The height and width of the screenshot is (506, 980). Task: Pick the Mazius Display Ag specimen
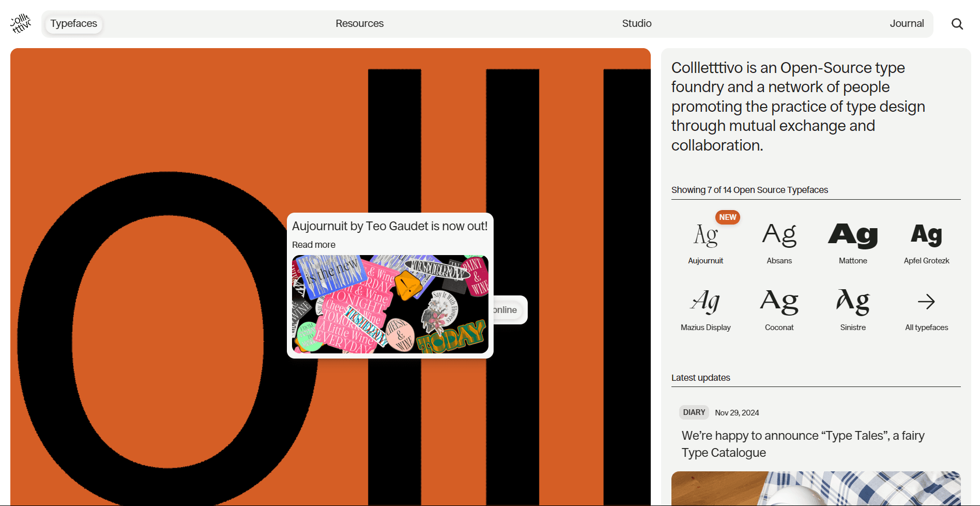[706, 302]
